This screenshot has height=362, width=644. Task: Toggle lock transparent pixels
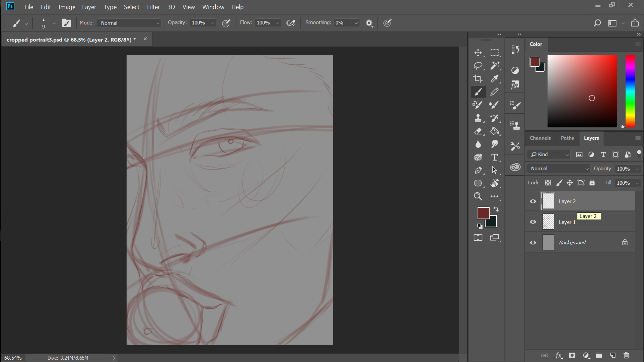point(548,183)
